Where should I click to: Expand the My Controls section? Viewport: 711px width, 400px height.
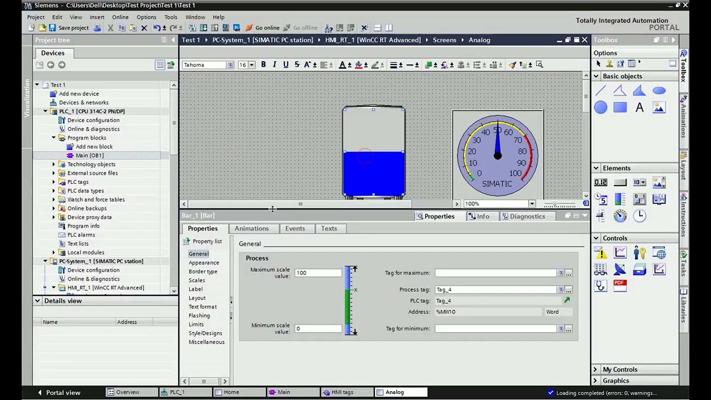[x=596, y=369]
